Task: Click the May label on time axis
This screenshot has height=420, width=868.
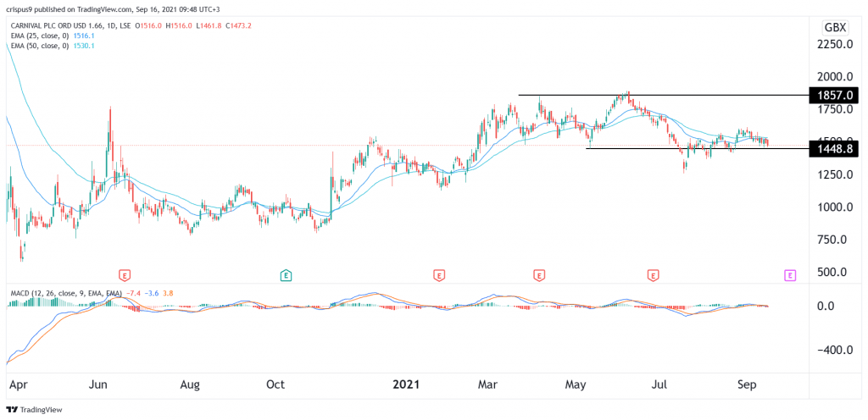Action: (576, 384)
